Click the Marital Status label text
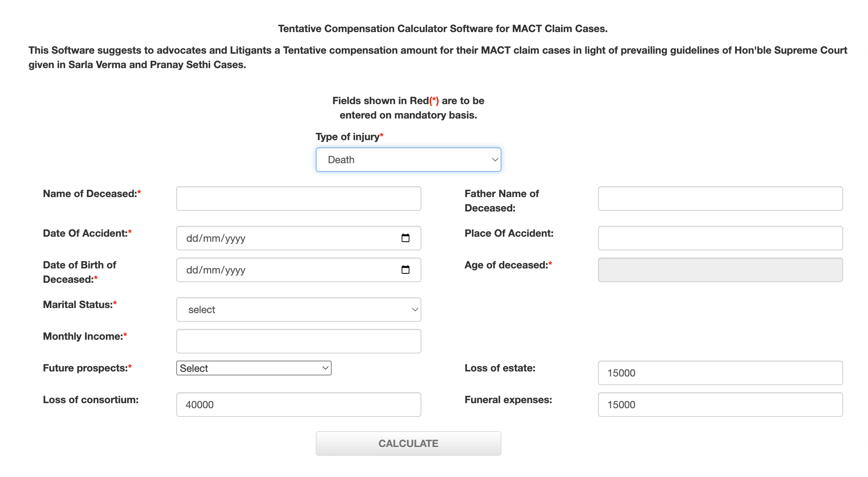The height and width of the screenshot is (477, 868). [x=78, y=305]
